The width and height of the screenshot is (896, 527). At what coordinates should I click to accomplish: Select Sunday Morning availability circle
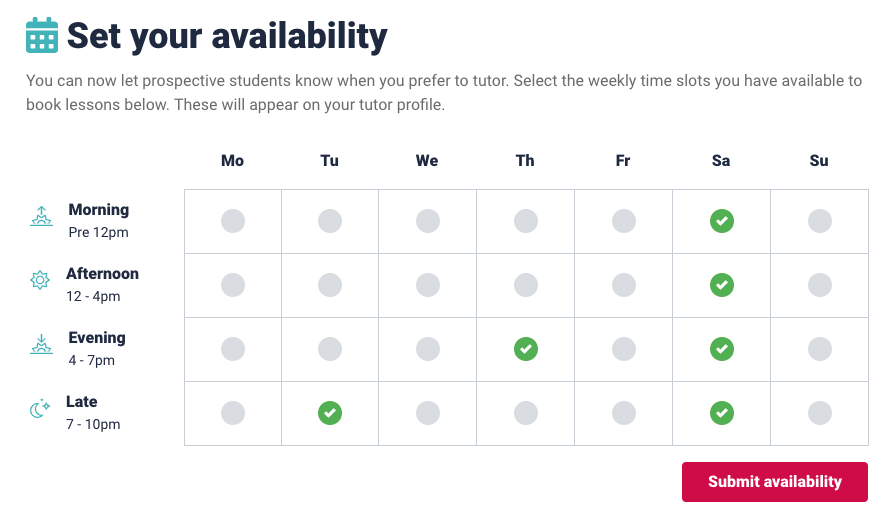point(820,221)
